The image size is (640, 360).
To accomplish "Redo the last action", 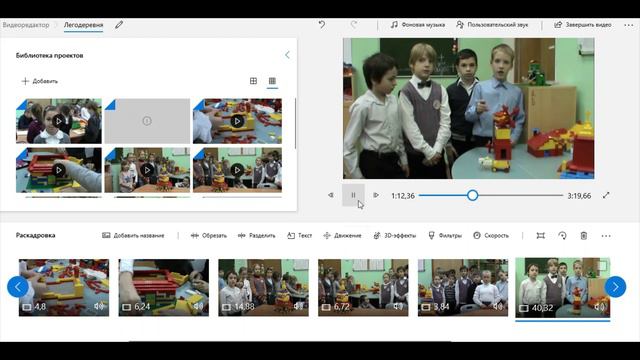I will point(354,25).
